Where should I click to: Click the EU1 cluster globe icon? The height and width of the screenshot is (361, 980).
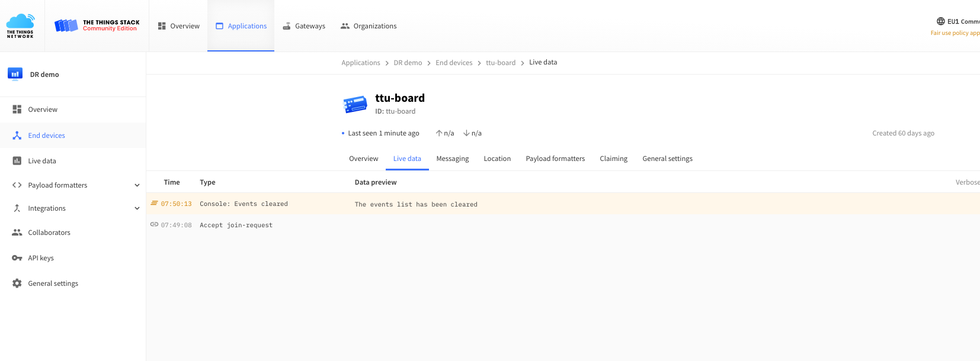pos(940,21)
